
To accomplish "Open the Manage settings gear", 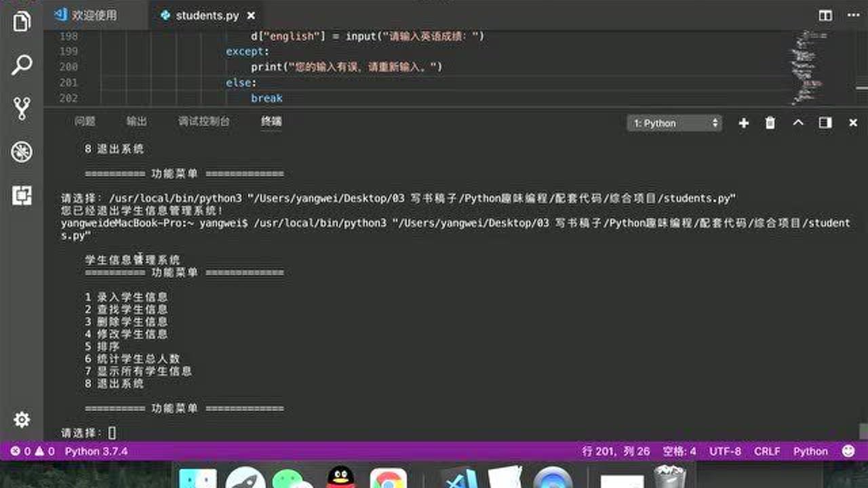I will point(22,420).
